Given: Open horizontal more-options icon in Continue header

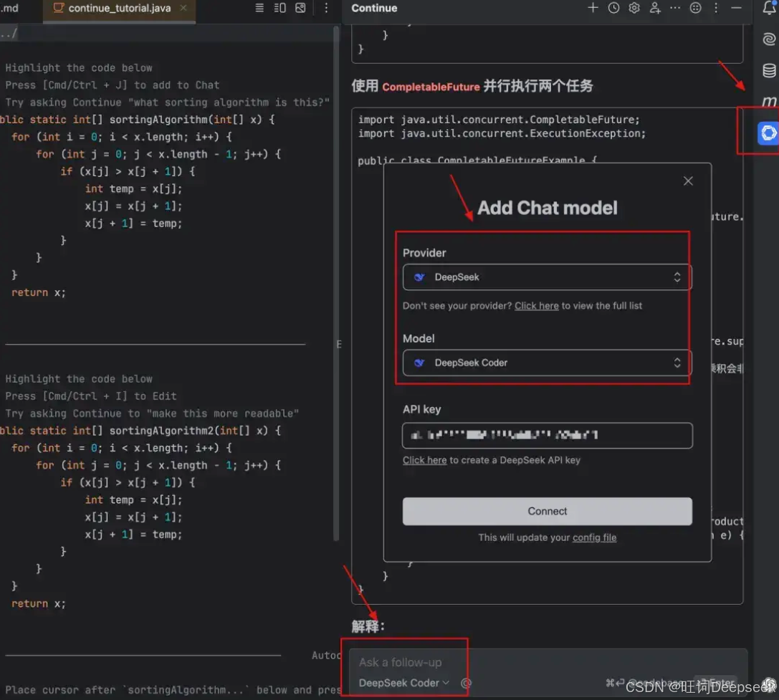Looking at the screenshot, I should 674,8.
